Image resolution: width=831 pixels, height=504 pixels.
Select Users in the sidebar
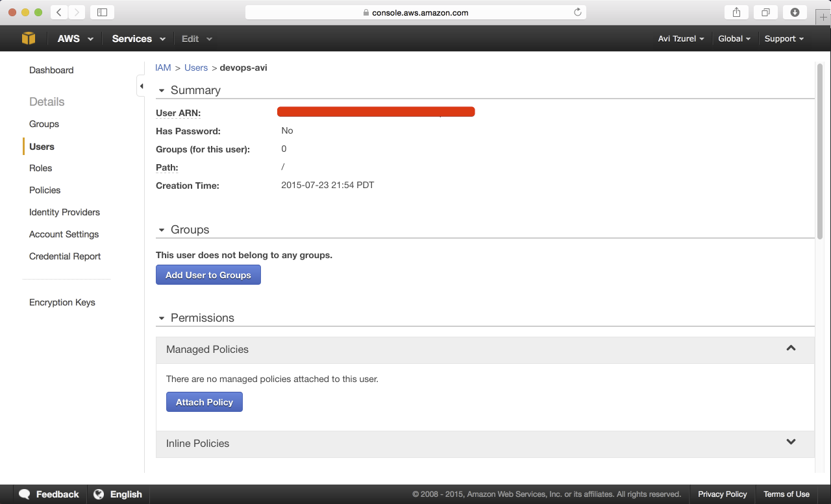42,147
